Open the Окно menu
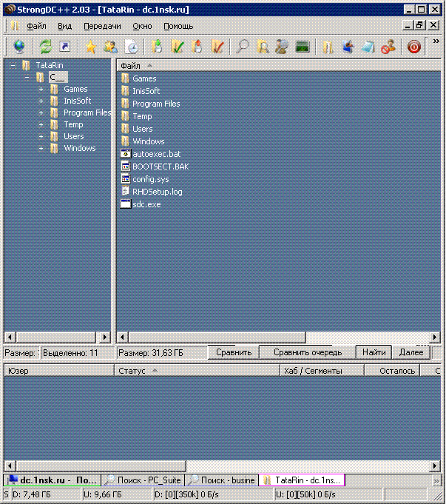The height and width of the screenshot is (504, 446). (x=142, y=26)
